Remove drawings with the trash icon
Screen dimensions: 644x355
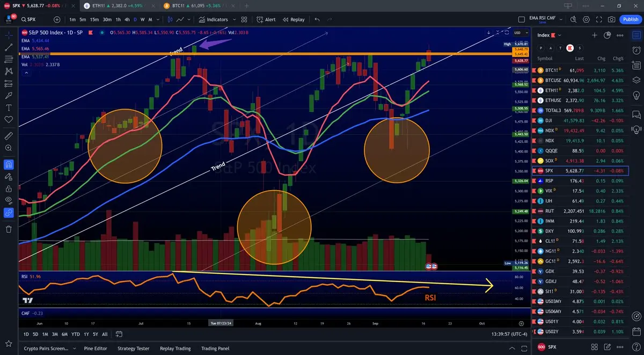point(9,229)
